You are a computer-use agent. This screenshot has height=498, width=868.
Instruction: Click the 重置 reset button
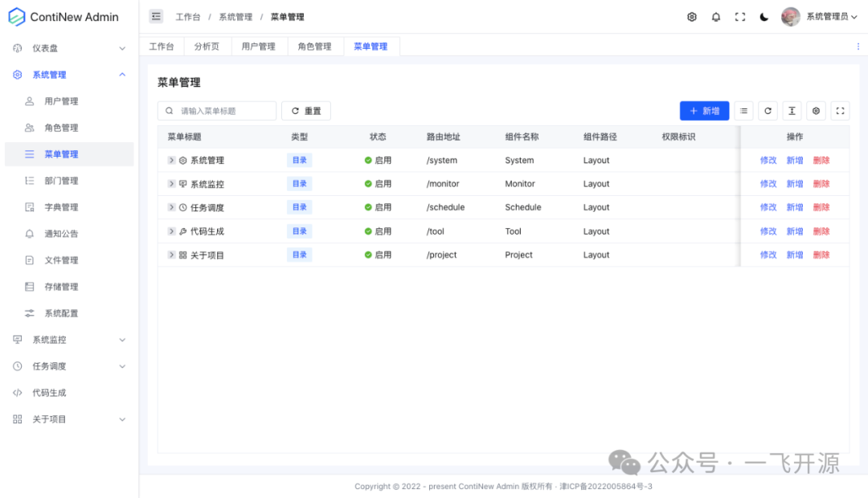(306, 110)
